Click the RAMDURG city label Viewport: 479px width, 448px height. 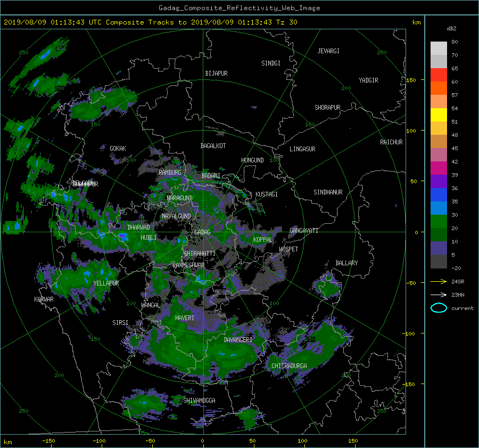point(170,173)
